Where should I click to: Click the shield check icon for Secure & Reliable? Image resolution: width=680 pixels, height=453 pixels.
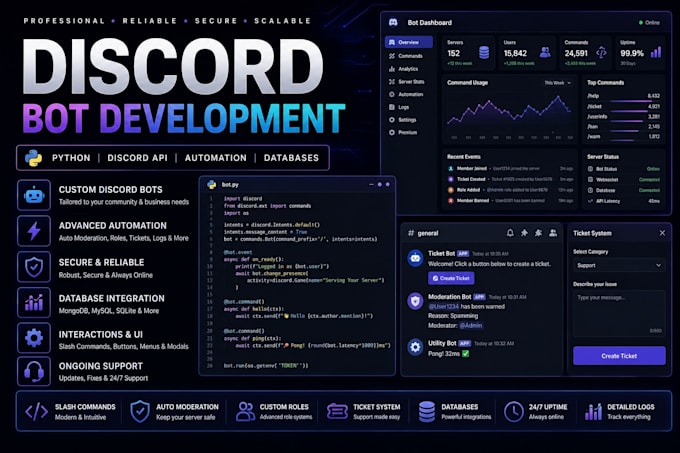coord(34,267)
